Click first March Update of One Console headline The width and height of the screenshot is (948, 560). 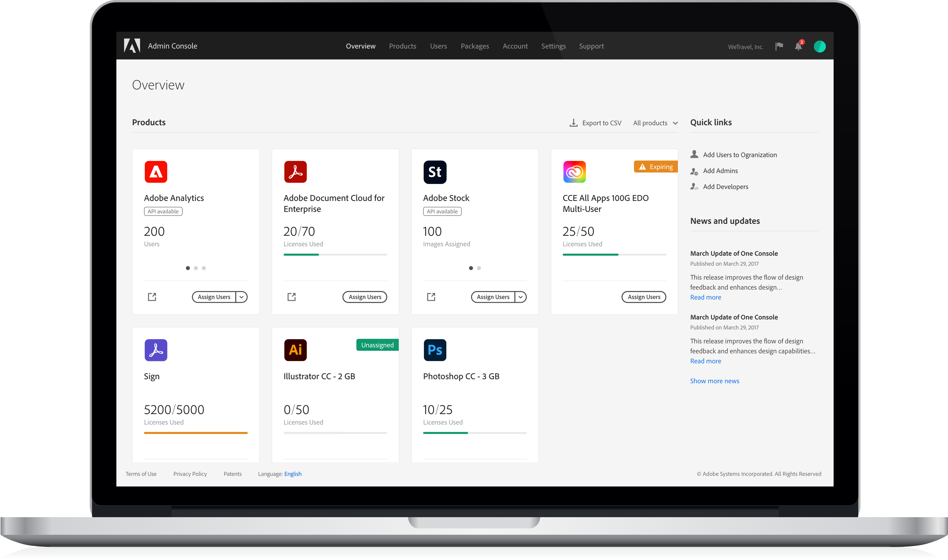point(734,253)
